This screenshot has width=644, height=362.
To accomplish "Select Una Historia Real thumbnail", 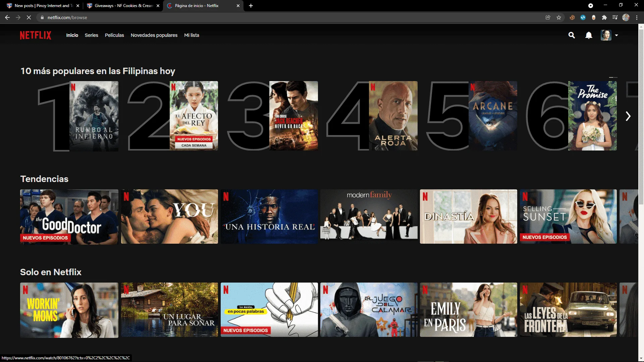I will tap(269, 217).
